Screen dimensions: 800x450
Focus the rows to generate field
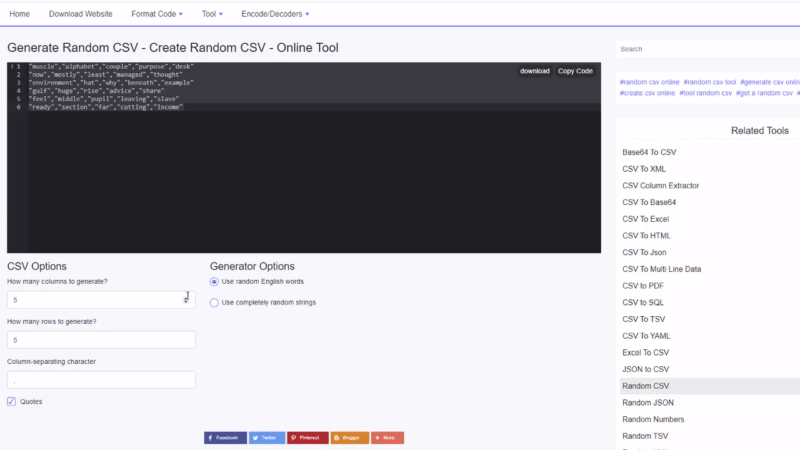click(x=101, y=340)
